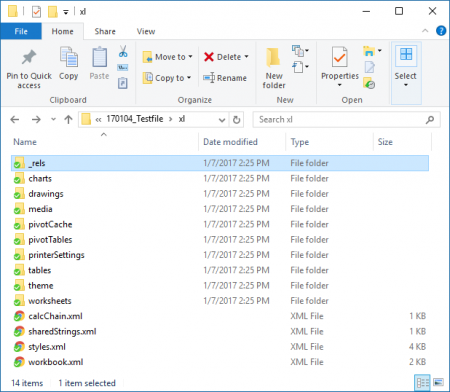Select the theme folder
The image size is (450, 392).
click(220, 286)
